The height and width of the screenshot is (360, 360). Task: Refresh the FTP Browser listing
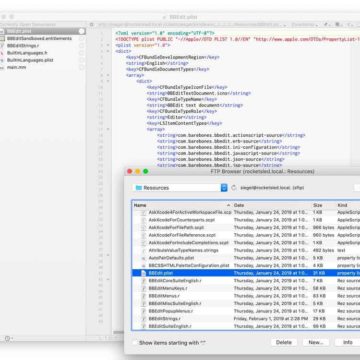click(234, 188)
